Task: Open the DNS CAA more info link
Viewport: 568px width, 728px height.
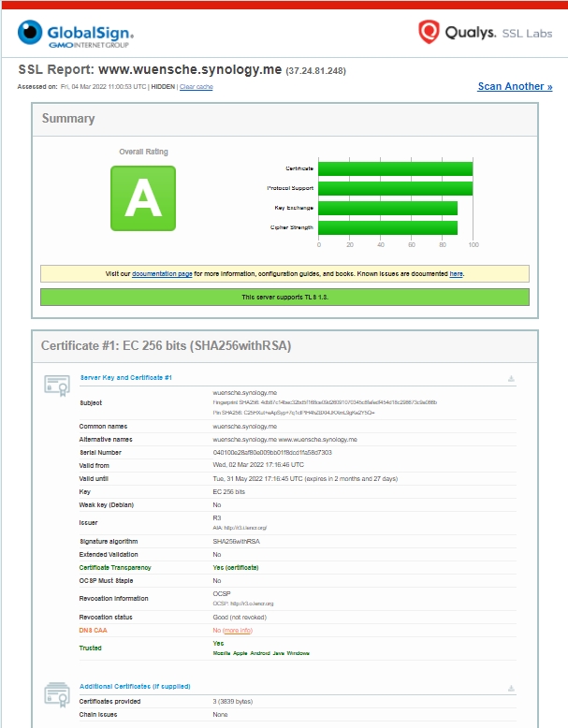Action: (238, 631)
